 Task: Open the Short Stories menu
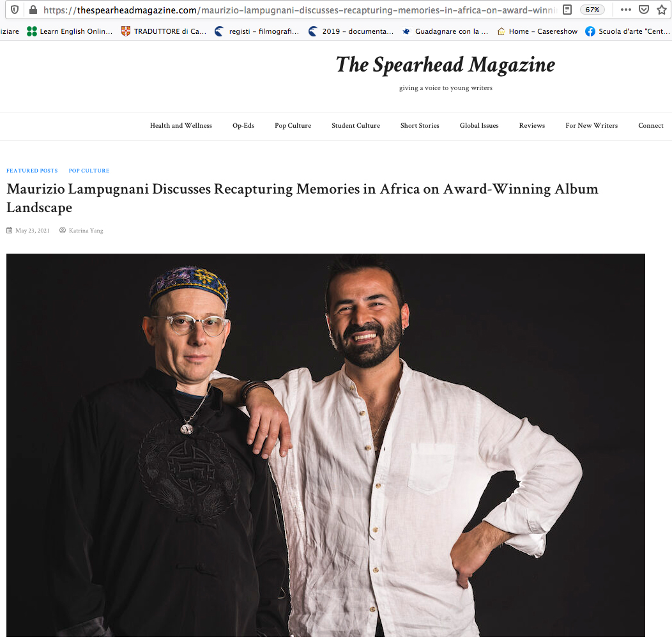tap(420, 126)
